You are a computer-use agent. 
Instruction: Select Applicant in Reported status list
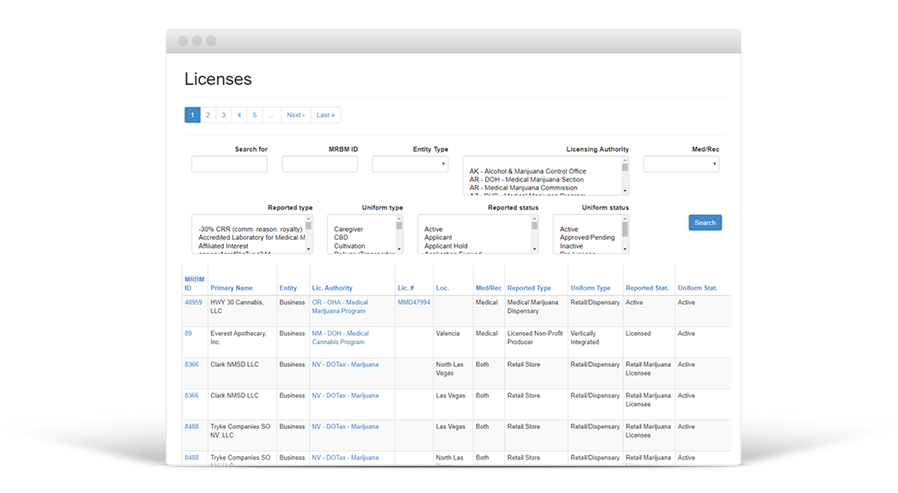click(x=438, y=237)
